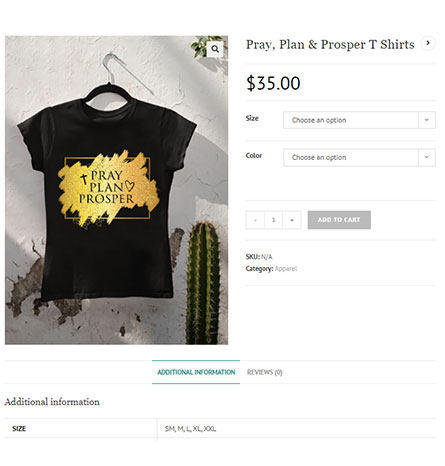Click the SM, M, L, XL, XXL values
The image size is (445, 466).
[x=190, y=429]
